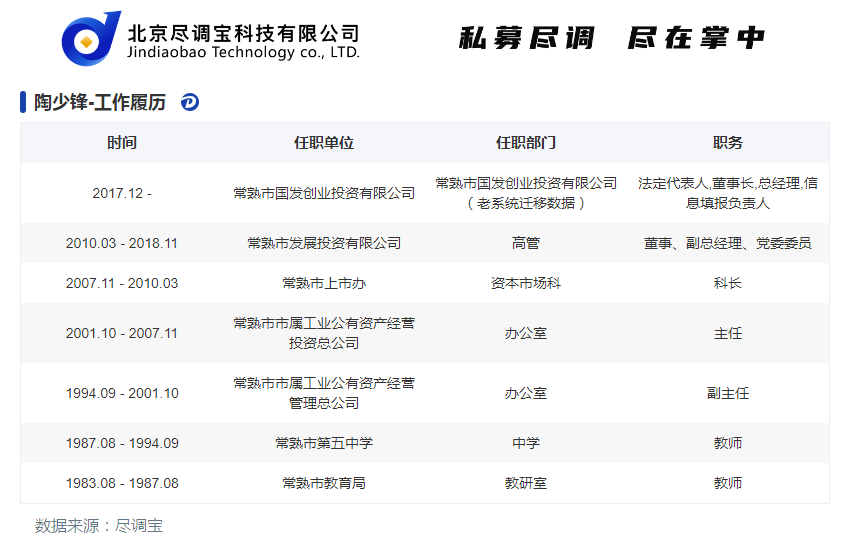Click 常熟市国发创业投资有限公司 in the 任职单位 column
This screenshot has height=545, width=850.
coord(324,193)
